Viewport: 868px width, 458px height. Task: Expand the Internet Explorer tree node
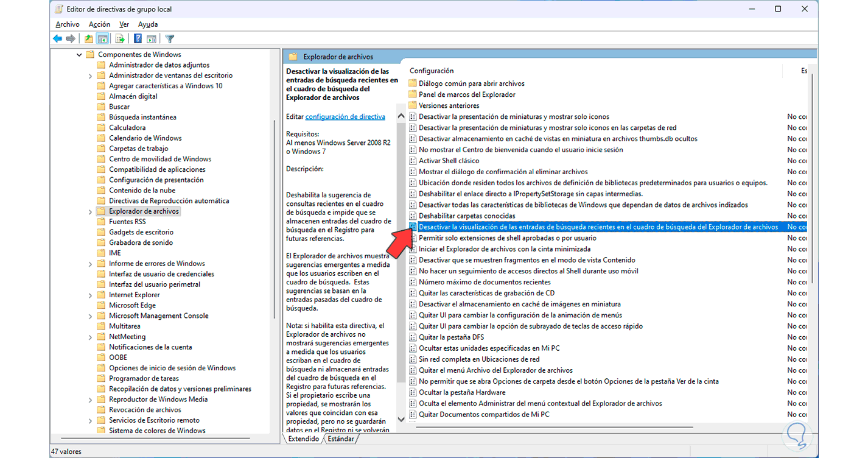(x=90, y=295)
